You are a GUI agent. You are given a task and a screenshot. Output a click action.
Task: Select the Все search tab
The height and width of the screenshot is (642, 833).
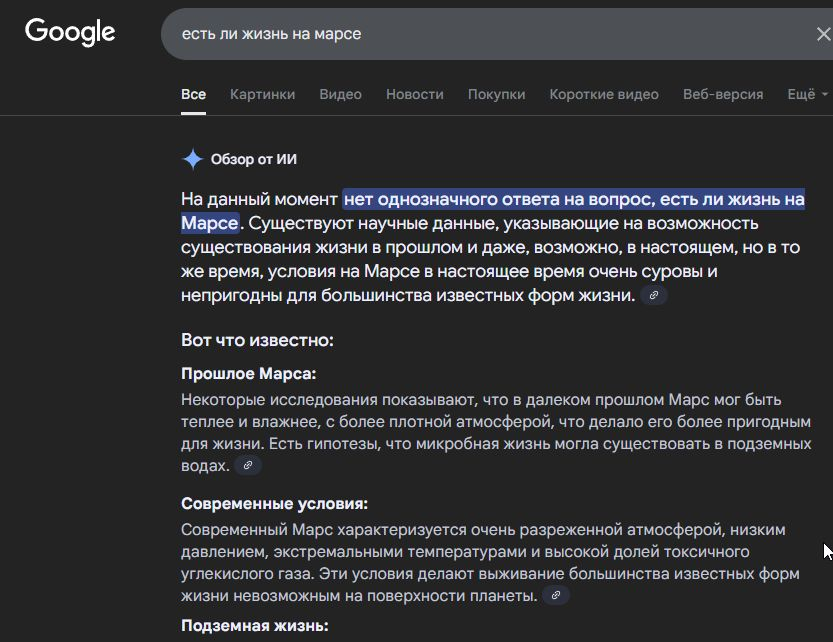pyautogui.click(x=193, y=93)
